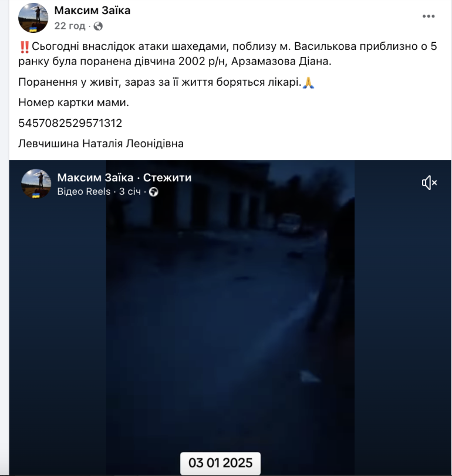Open Максим Заїка profile picture at top

click(33, 18)
